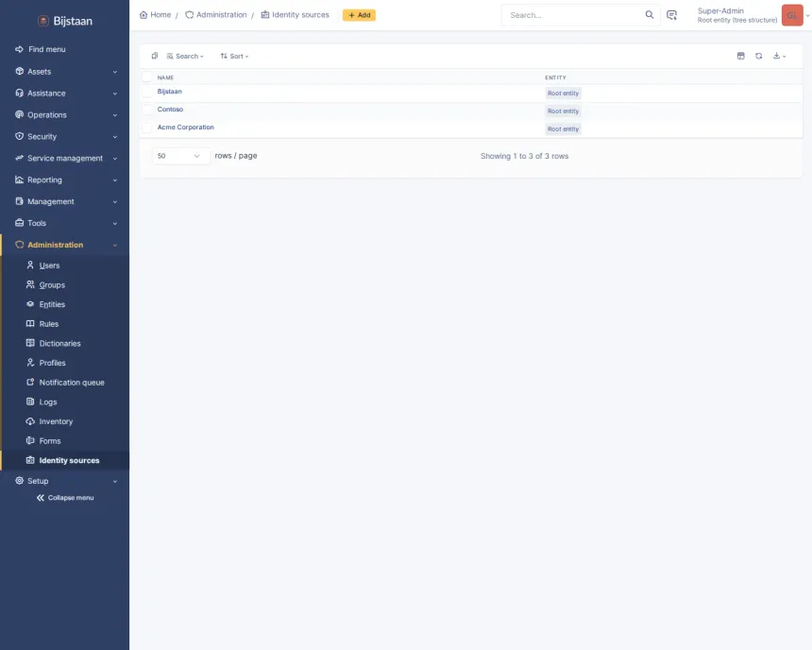Expand the Management menu chevron
The width and height of the screenshot is (812, 650).
click(115, 202)
